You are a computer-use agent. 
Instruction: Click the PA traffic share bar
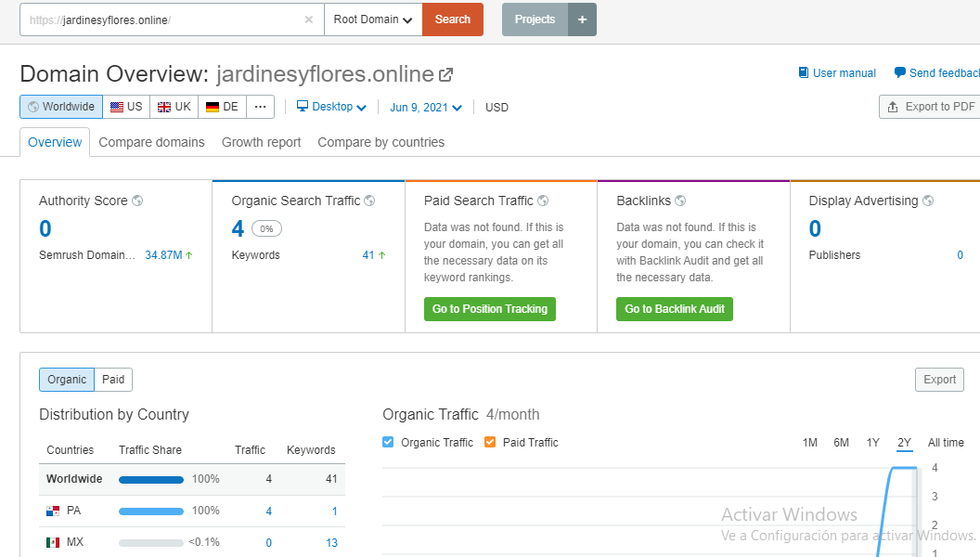point(151,512)
